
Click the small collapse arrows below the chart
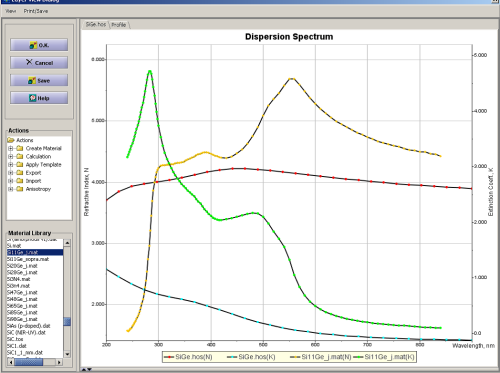click(87, 369)
